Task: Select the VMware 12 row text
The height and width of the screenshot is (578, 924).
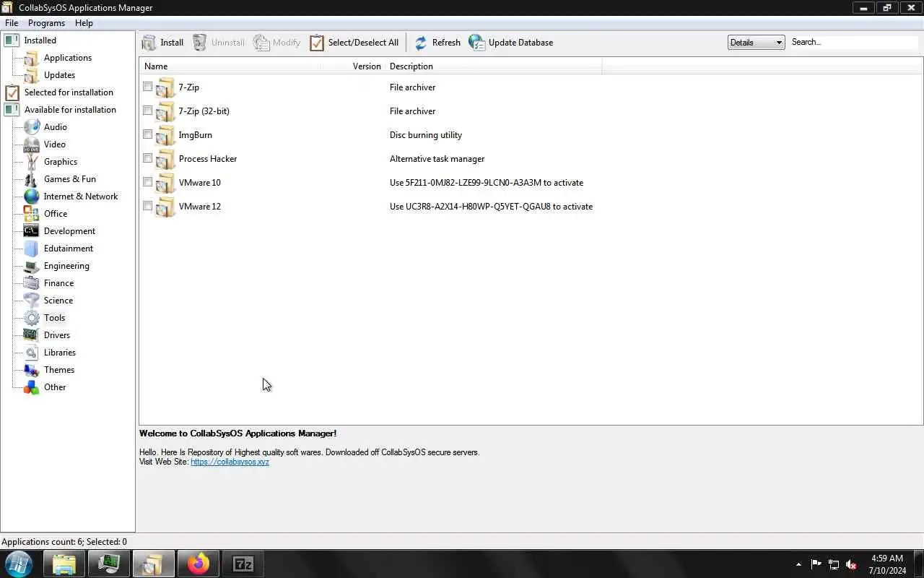Action: click(x=200, y=207)
